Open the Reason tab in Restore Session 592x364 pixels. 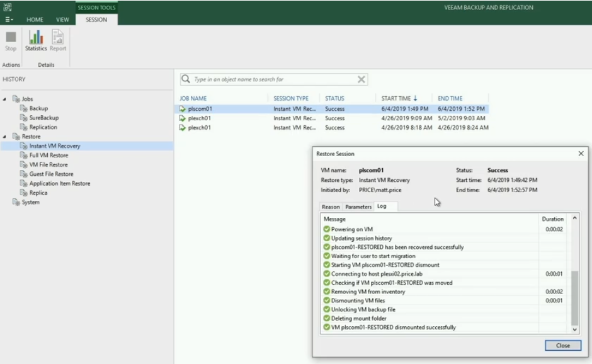(331, 207)
